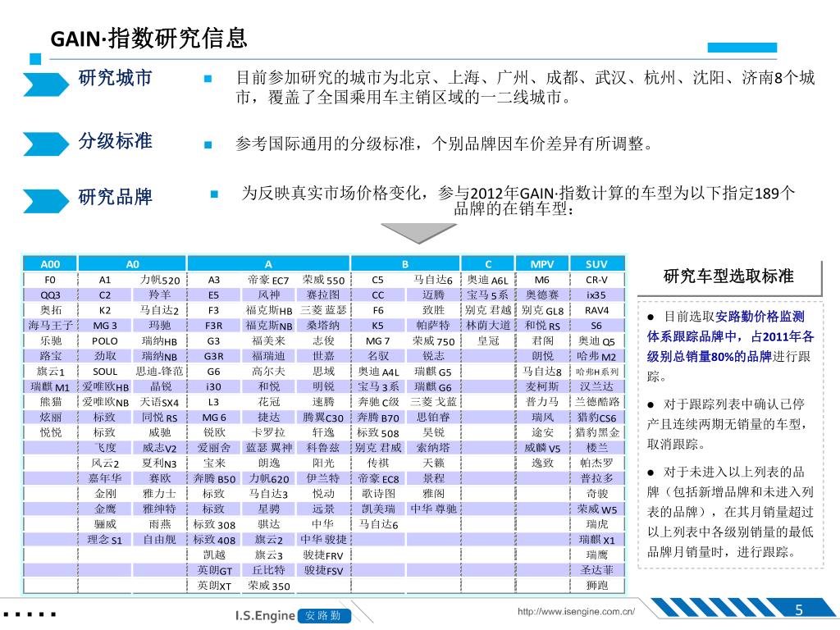Select the 别克 君威 cell
This screenshot has width=840, height=630.
click(x=378, y=447)
